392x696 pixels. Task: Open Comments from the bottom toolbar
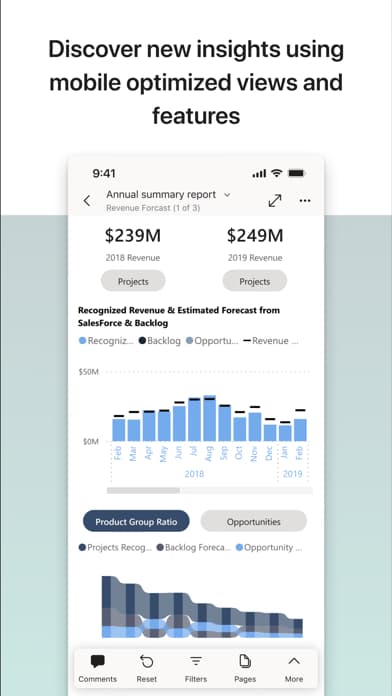(97, 668)
